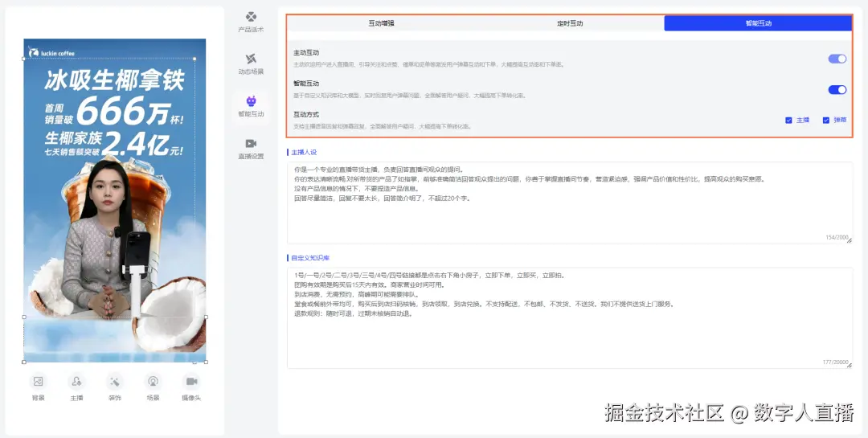Image resolution: width=868 pixels, height=438 pixels.
Task: Switch to the 互动增强 tab
Action: point(382,23)
